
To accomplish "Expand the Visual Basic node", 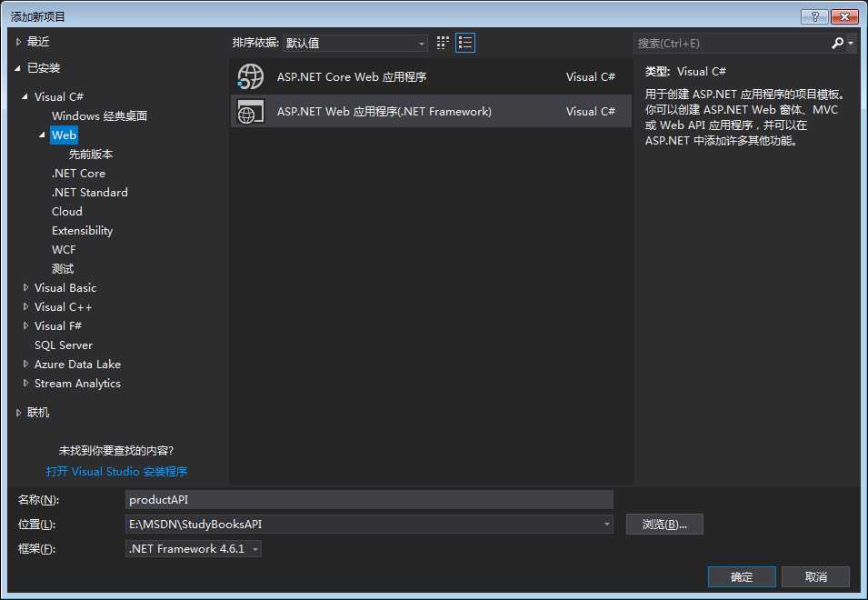I will (x=25, y=287).
